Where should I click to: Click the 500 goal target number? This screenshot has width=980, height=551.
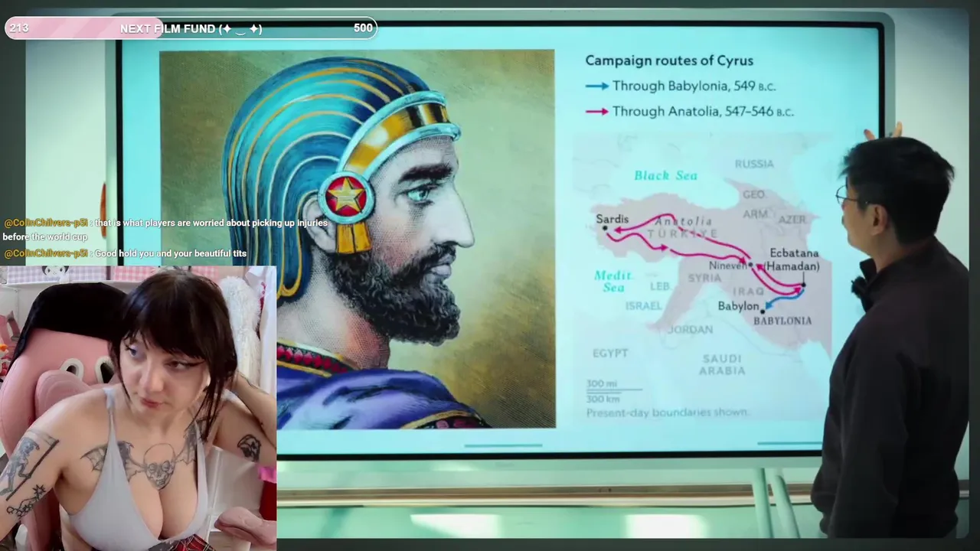point(363,28)
